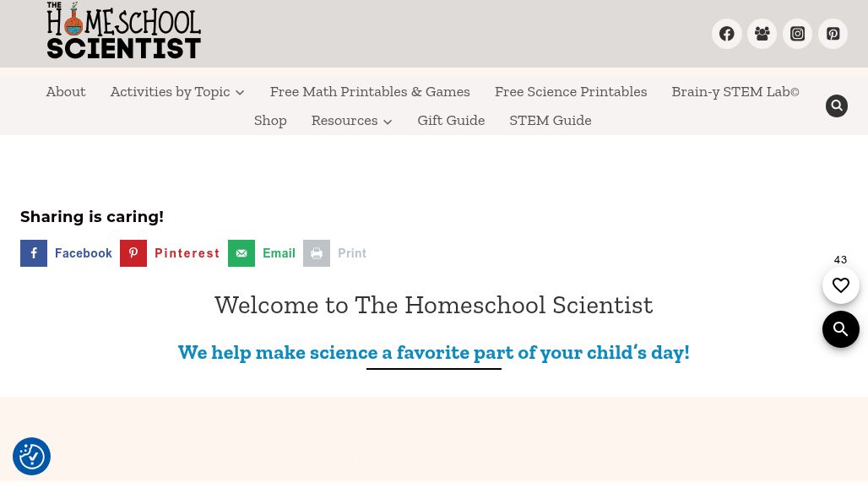This screenshot has width=868, height=488.
Task: Open the Facebook group icon
Action: click(x=762, y=34)
